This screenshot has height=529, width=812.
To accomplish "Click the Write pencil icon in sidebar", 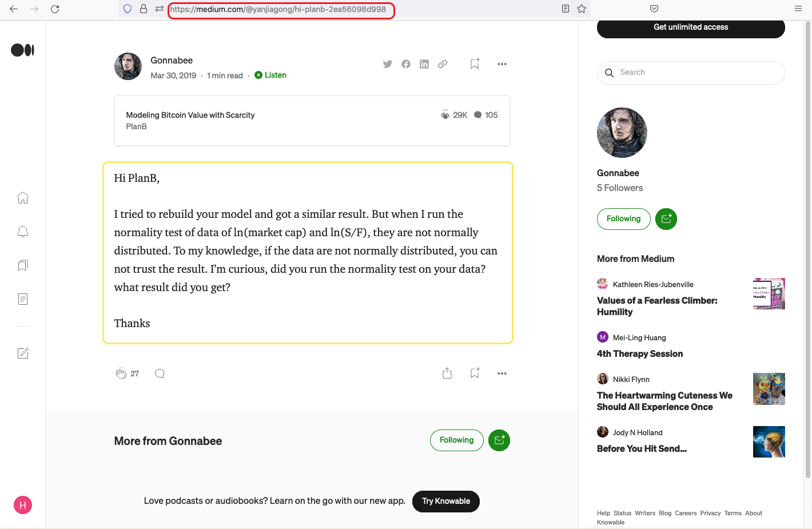I will (23, 353).
